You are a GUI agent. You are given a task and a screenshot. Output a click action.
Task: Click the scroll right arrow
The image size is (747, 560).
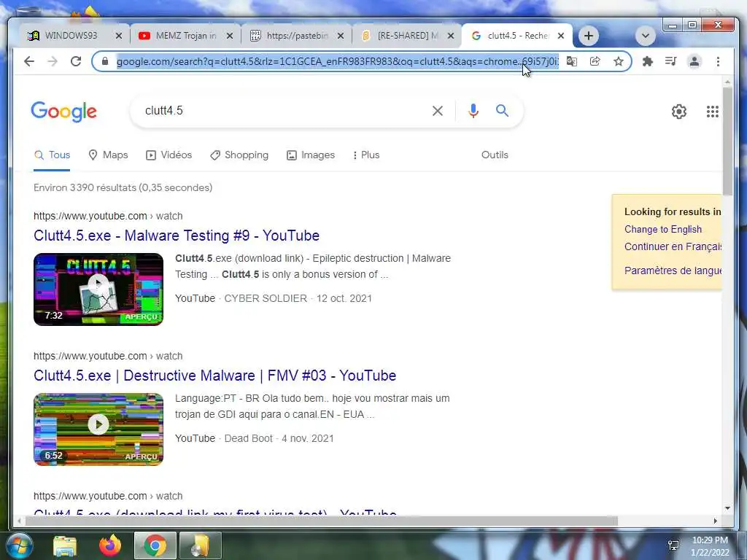point(715,521)
